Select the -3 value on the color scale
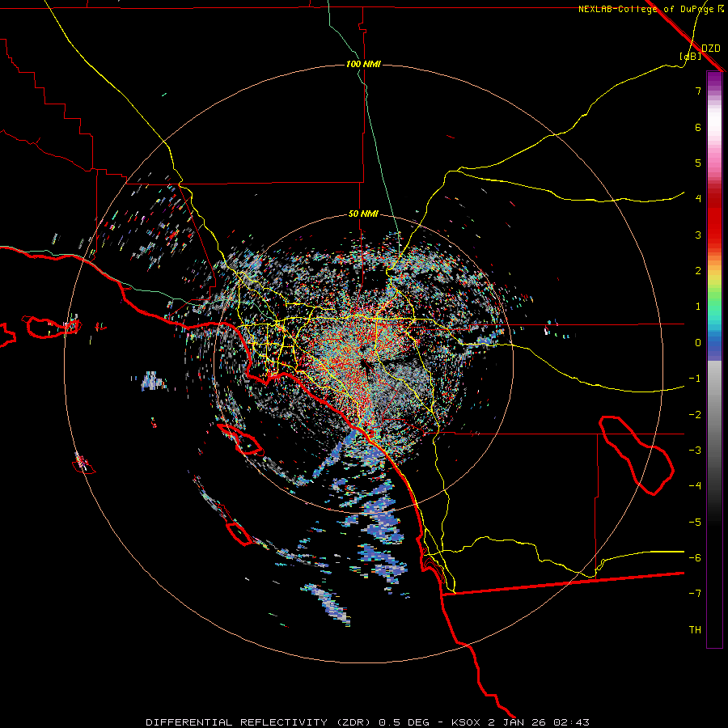This screenshot has height=728, width=728. (x=695, y=451)
